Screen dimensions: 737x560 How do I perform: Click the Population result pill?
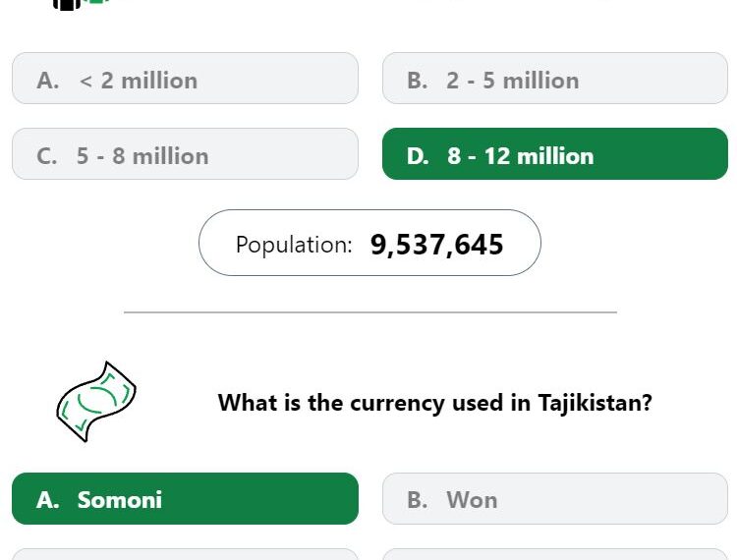coord(369,243)
